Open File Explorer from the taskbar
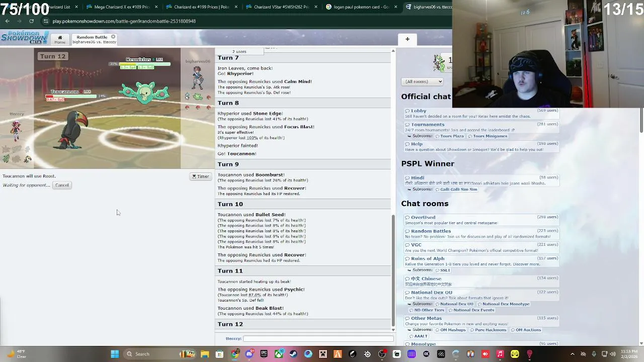 205,354
